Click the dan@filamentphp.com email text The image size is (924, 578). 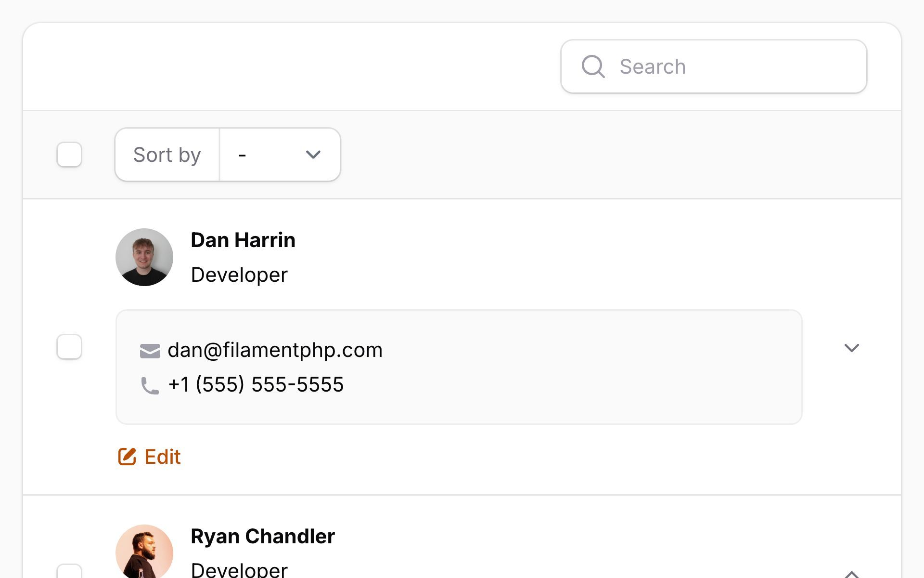275,350
